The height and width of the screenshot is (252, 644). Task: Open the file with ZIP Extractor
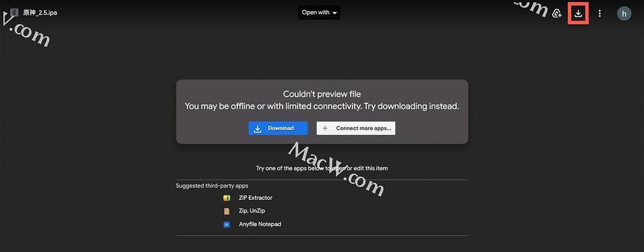(x=256, y=198)
